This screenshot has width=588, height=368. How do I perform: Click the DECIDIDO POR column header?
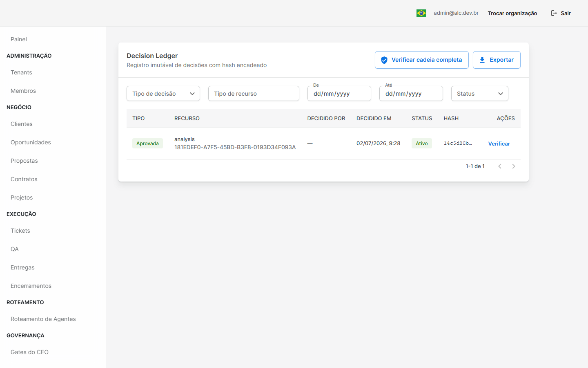point(326,119)
